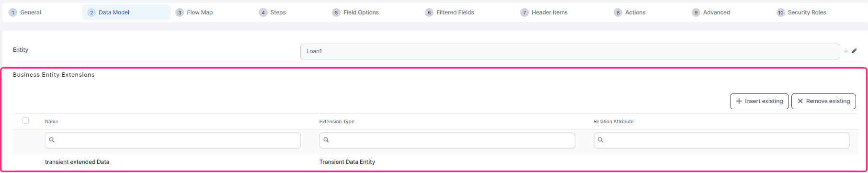Click the X icon on Remove existing
Screen dimensions: 868x173
(800, 101)
